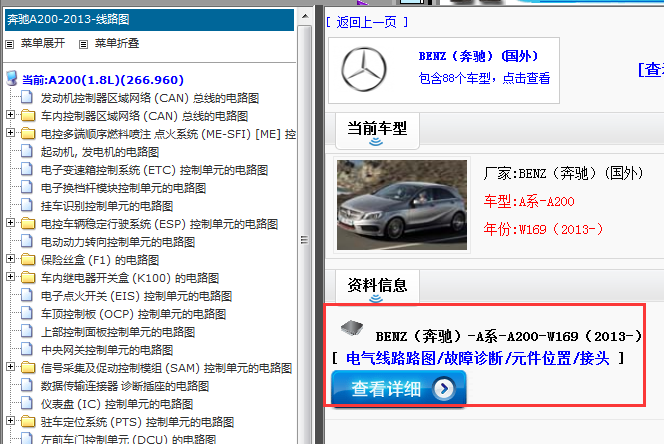Screen dimensions: 664x444
Task: Expand the 电控车辆稳定行驶系统 (ESP) folder
Action: [11, 222]
